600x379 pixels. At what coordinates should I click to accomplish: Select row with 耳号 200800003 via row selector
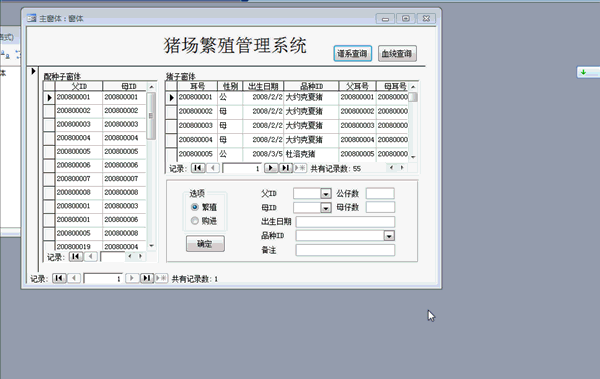pos(171,126)
